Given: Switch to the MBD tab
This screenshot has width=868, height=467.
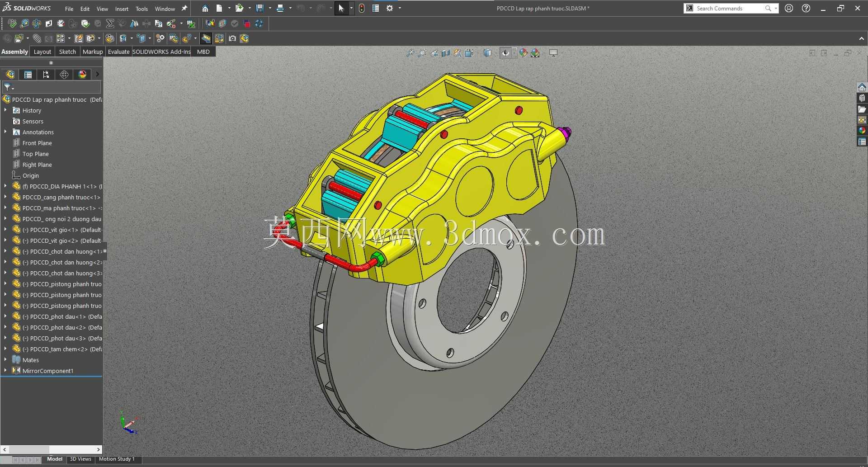Looking at the screenshot, I should [x=203, y=52].
